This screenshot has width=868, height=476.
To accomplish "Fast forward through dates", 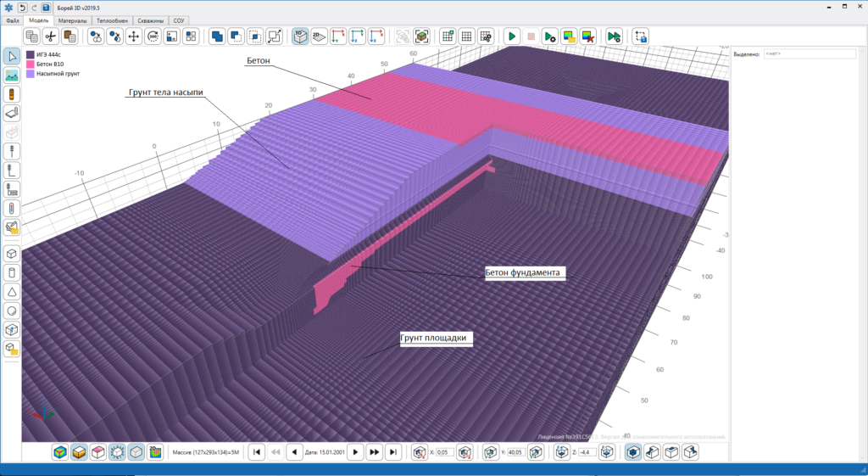I will point(374,452).
